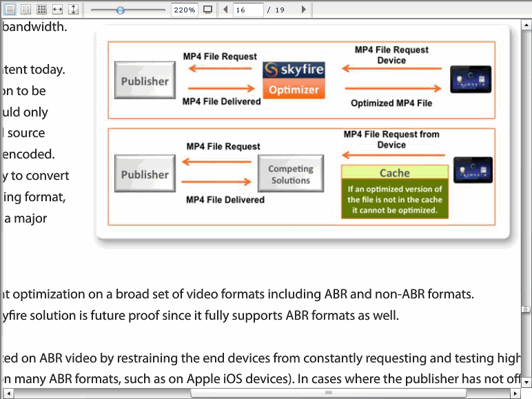The width and height of the screenshot is (532, 399).
Task: Click the green Cache box heading
Action: coord(395,172)
